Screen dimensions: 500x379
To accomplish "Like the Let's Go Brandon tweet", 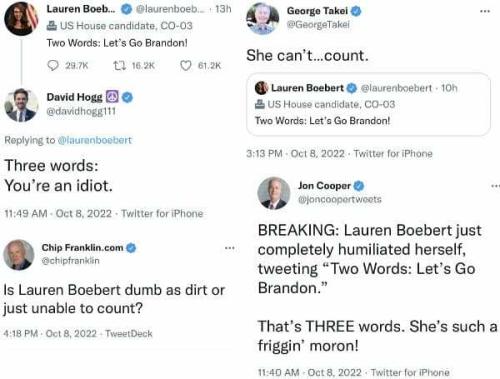I will pyautogui.click(x=186, y=66).
